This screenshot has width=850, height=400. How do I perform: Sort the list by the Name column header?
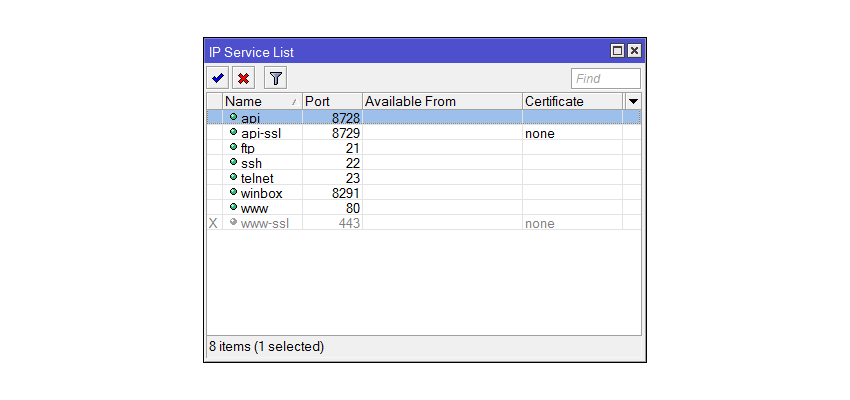pos(262,101)
